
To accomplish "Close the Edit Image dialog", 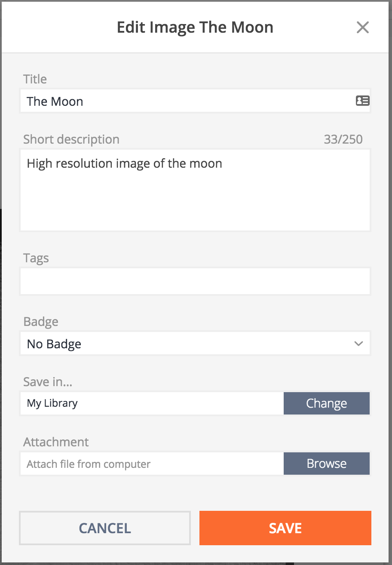I will pyautogui.click(x=363, y=28).
